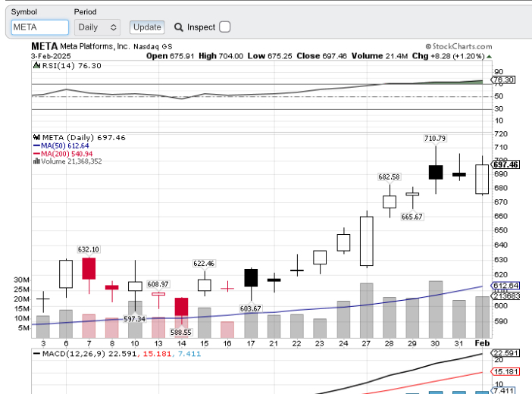The height and width of the screenshot is (394, 532).
Task: Click the 710.79 high price label
Action: (x=435, y=138)
